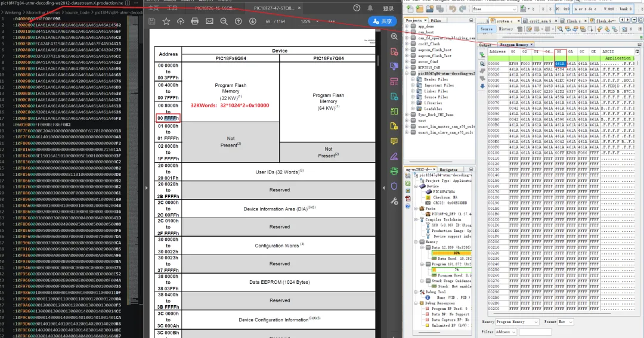Go to previous page with up arrow
This screenshot has height=338, width=644.
click(238, 21)
